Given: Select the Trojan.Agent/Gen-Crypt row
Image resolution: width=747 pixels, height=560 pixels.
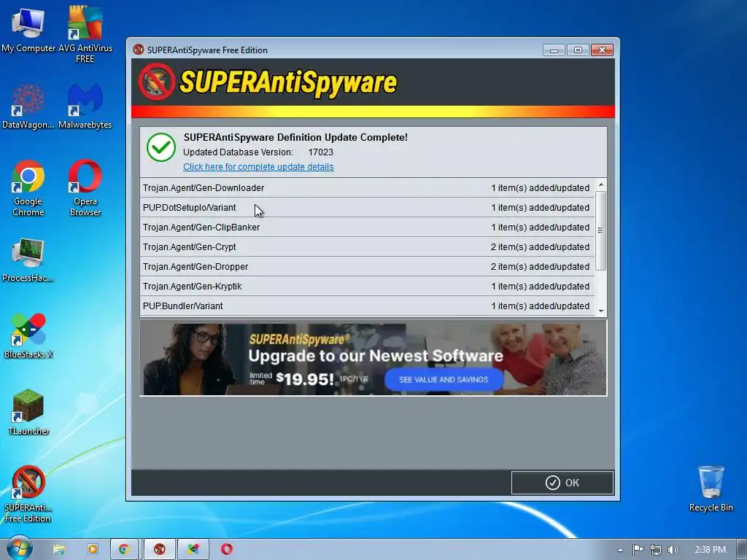Looking at the screenshot, I should coord(368,246).
